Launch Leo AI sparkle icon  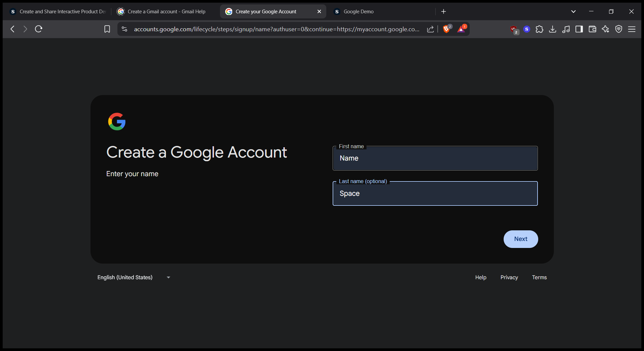605,29
